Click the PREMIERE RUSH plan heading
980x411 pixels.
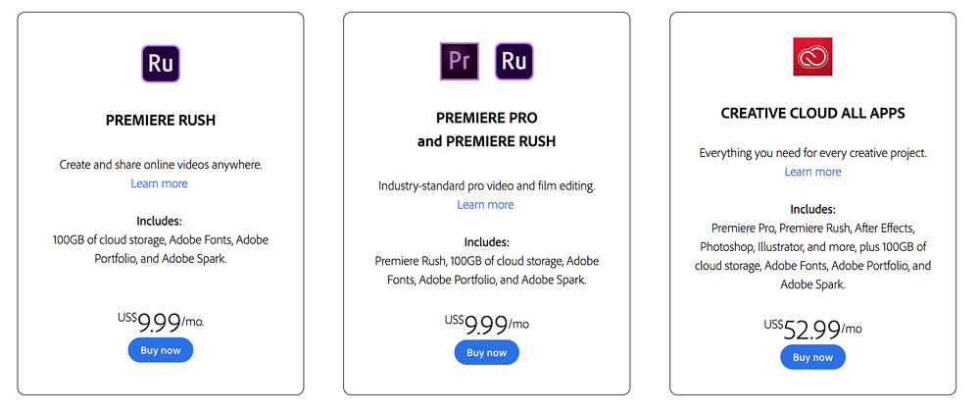[160, 121]
